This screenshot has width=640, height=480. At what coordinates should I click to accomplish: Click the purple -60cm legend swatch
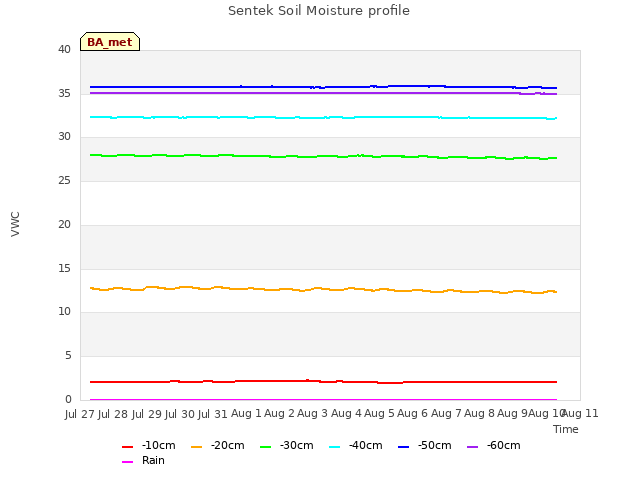point(472,447)
